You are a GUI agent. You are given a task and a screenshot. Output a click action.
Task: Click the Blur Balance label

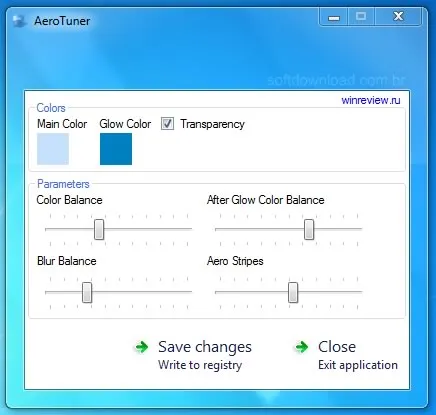coord(67,261)
